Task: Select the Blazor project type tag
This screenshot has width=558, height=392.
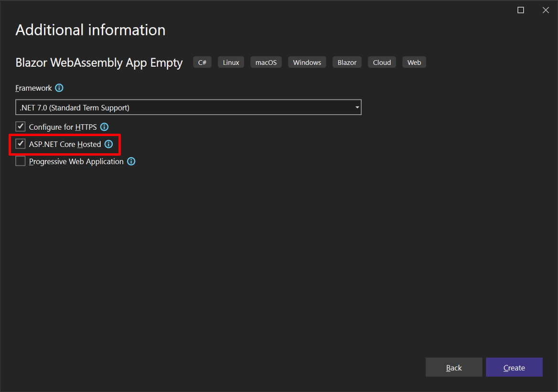Action: [x=347, y=63]
